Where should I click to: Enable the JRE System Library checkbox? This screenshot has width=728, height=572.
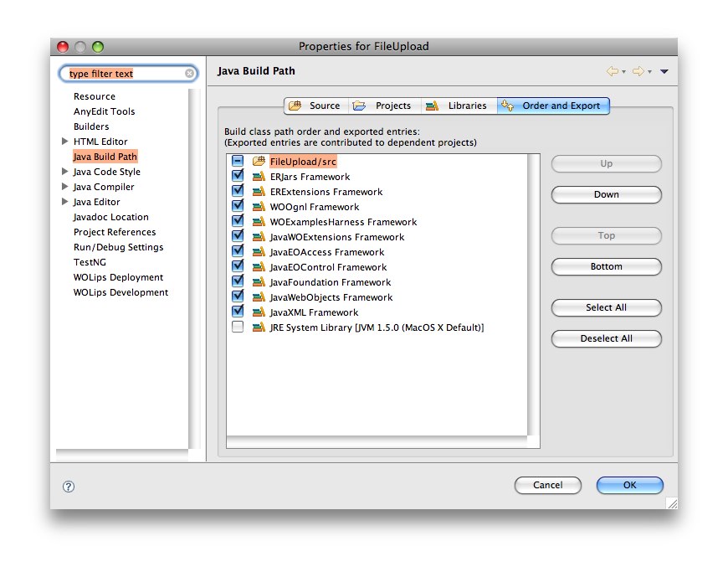pyautogui.click(x=238, y=327)
